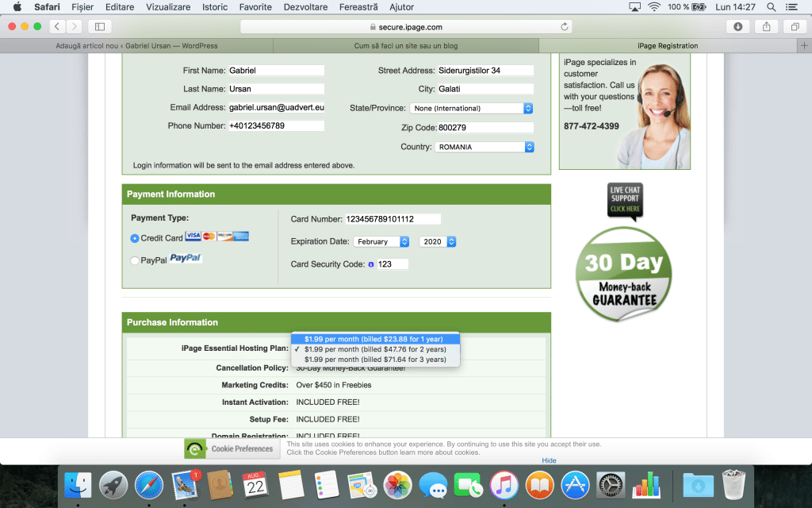812x508 pixels.
Task: Hide the cookie notice
Action: 549,460
